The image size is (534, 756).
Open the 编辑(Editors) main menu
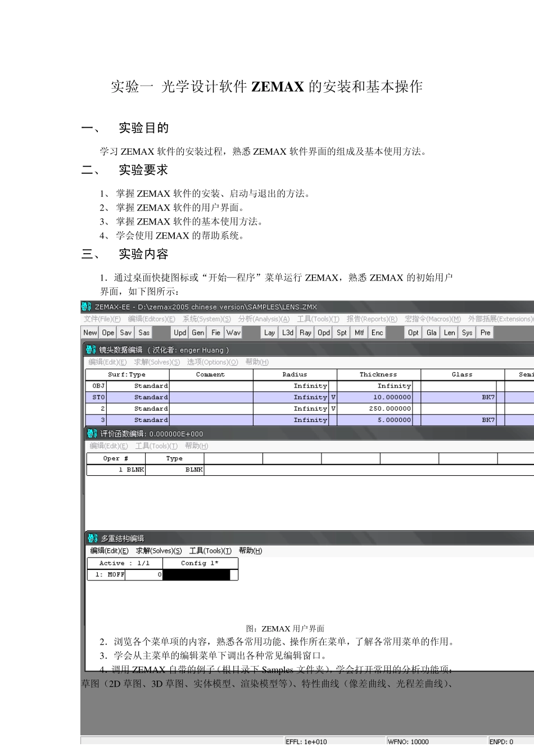coord(151,319)
